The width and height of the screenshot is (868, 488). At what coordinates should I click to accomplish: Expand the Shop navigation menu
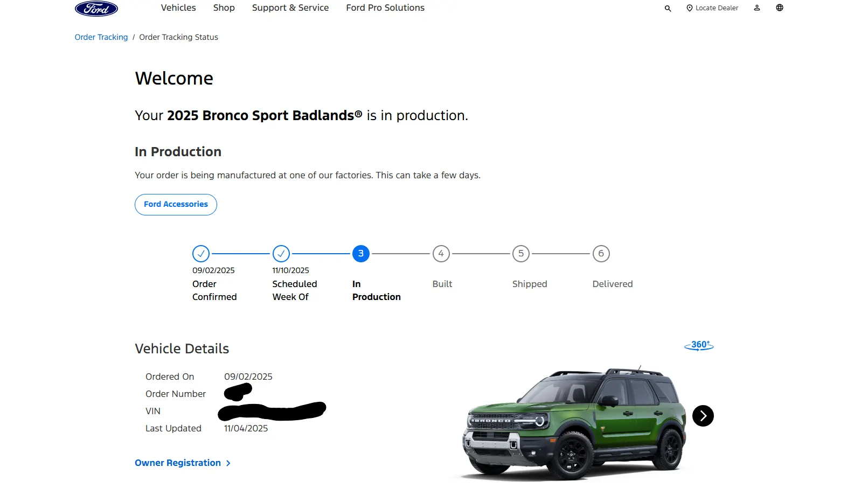click(x=224, y=8)
